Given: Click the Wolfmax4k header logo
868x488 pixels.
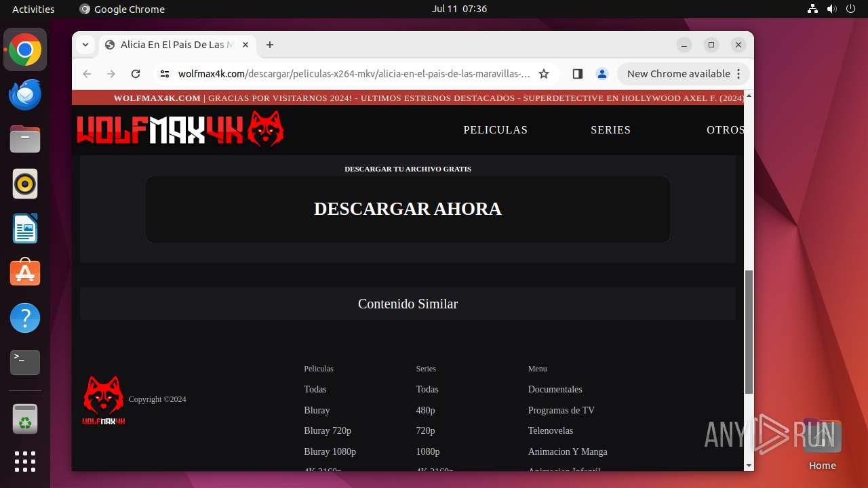Looking at the screenshot, I should [180, 129].
